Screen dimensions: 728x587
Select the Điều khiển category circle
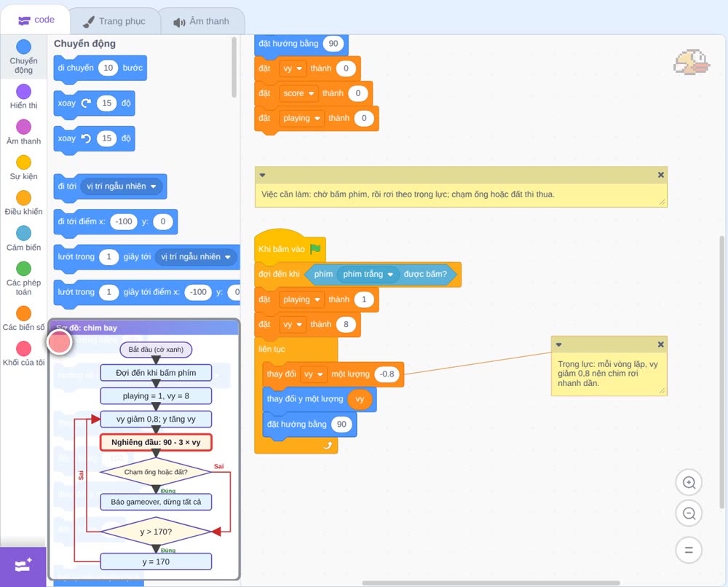(24, 197)
